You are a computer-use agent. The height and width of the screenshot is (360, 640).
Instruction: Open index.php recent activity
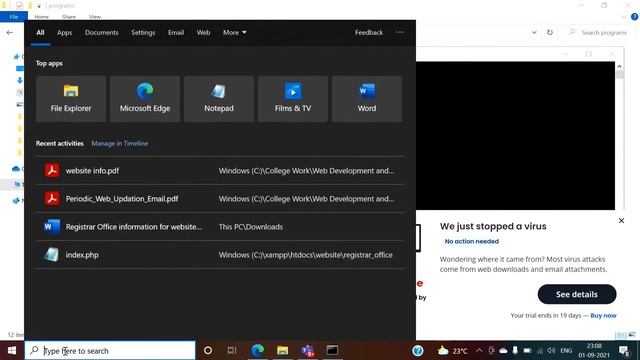(220, 255)
